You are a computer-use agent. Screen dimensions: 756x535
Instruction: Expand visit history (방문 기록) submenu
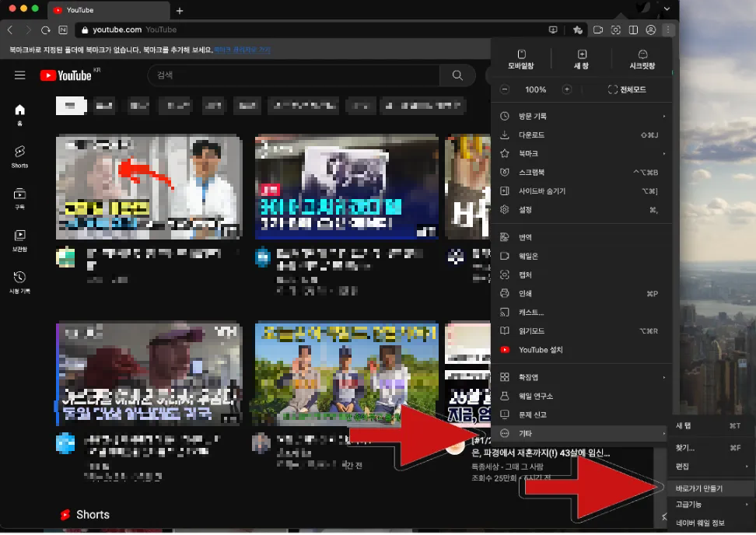click(x=582, y=116)
